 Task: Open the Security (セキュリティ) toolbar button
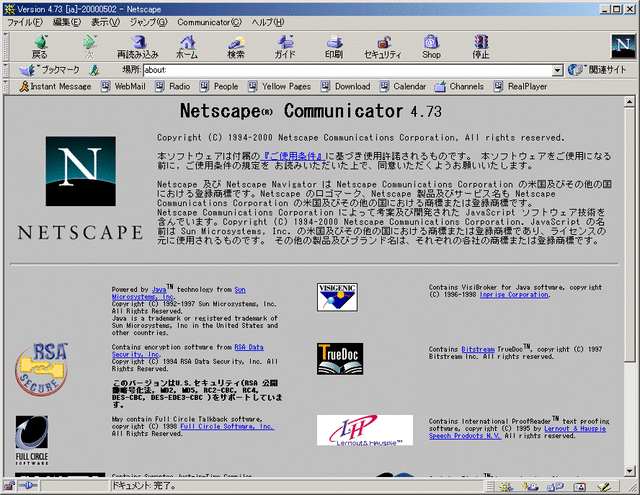[x=383, y=47]
